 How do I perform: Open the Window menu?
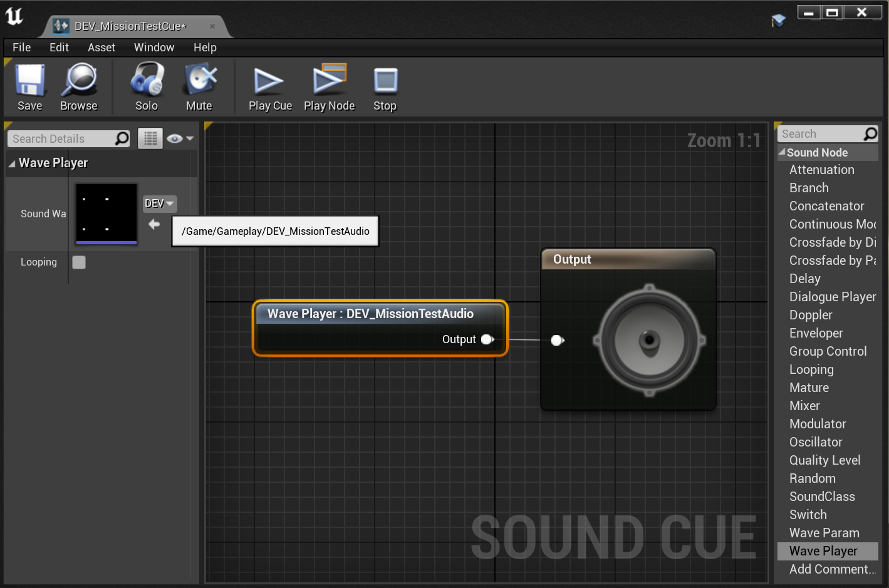tap(154, 47)
